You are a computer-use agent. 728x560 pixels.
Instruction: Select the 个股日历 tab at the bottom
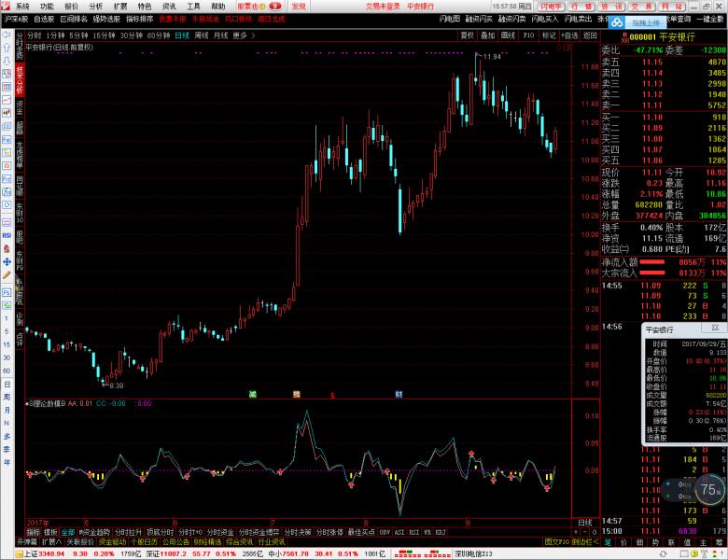click(x=145, y=542)
